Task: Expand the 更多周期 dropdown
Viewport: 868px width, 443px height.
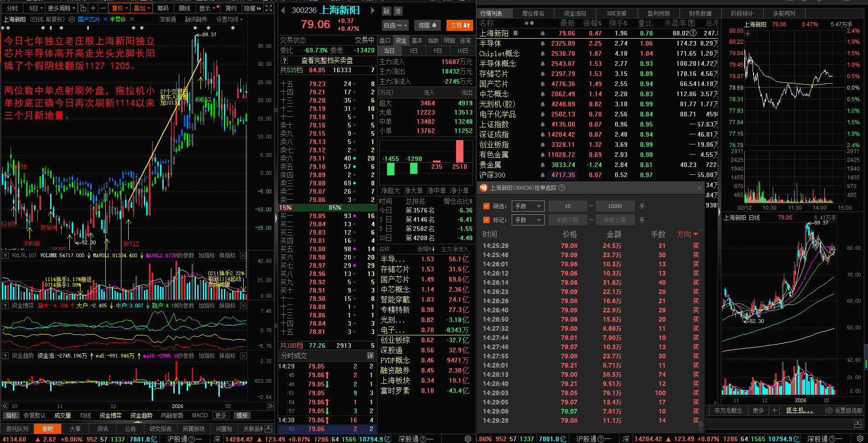Action: [61, 8]
